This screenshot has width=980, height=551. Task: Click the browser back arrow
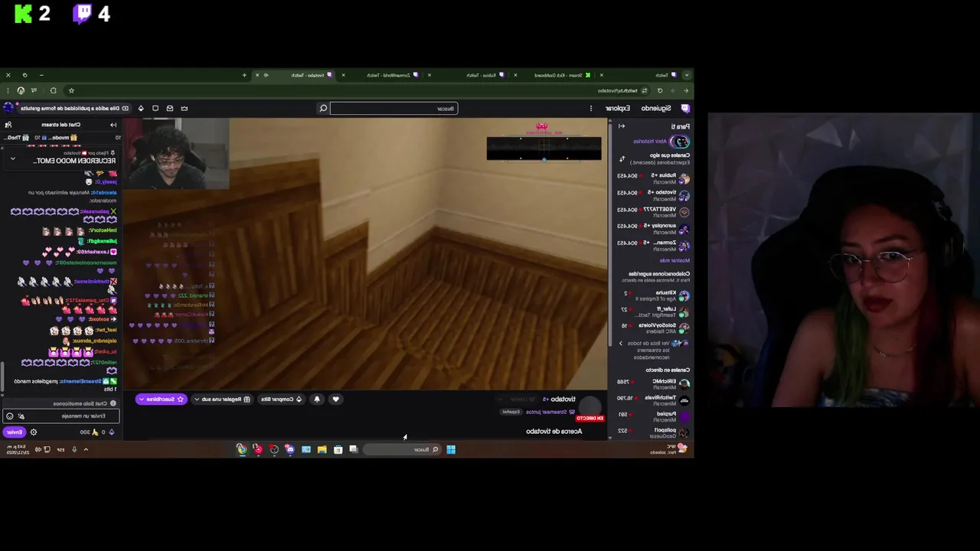686,90
